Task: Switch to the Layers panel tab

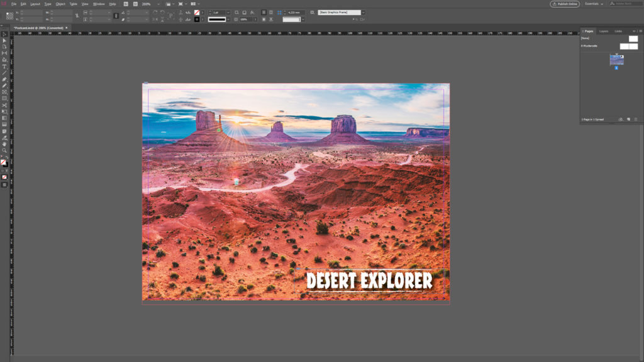Action: 603,31
